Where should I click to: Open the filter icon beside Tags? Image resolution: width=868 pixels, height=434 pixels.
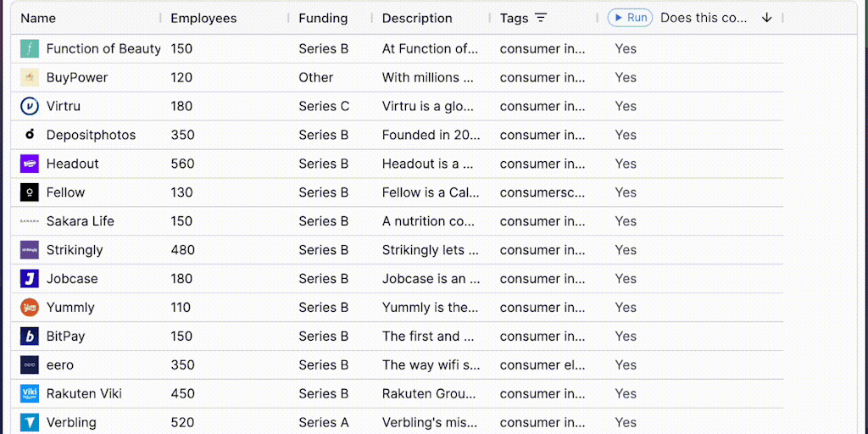pos(541,18)
